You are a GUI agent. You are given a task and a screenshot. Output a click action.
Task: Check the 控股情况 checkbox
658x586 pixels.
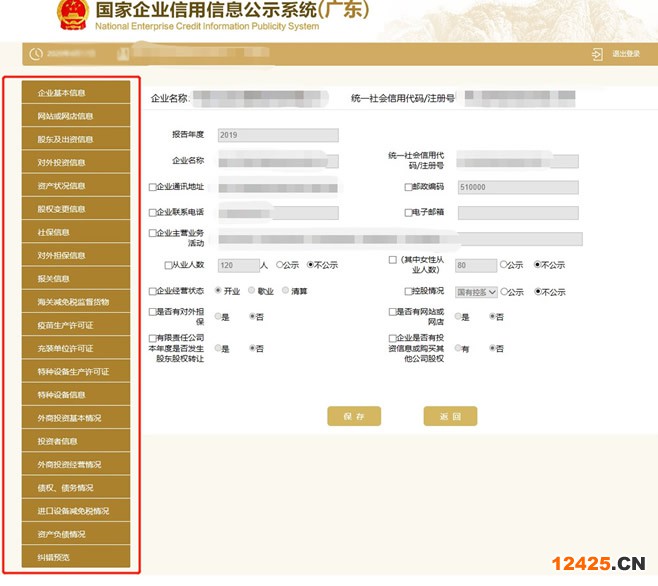click(x=408, y=291)
